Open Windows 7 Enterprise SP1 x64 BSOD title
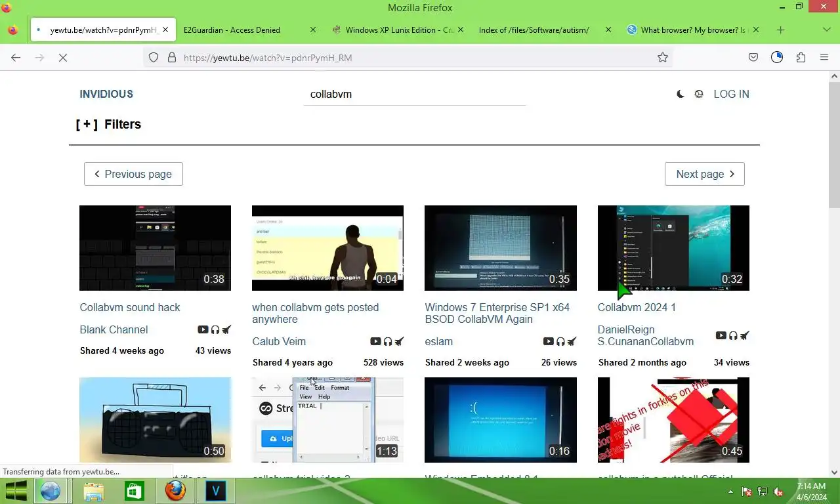The height and width of the screenshot is (504, 840). 497,313
